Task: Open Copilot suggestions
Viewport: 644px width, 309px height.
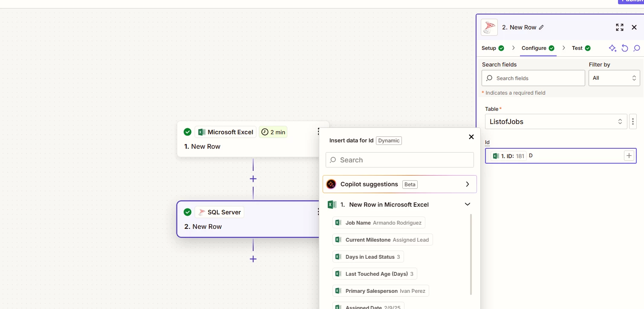Action: point(400,184)
